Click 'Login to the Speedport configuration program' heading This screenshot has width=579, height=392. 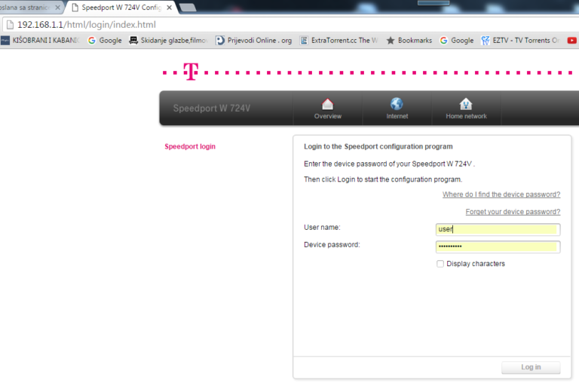(x=378, y=146)
